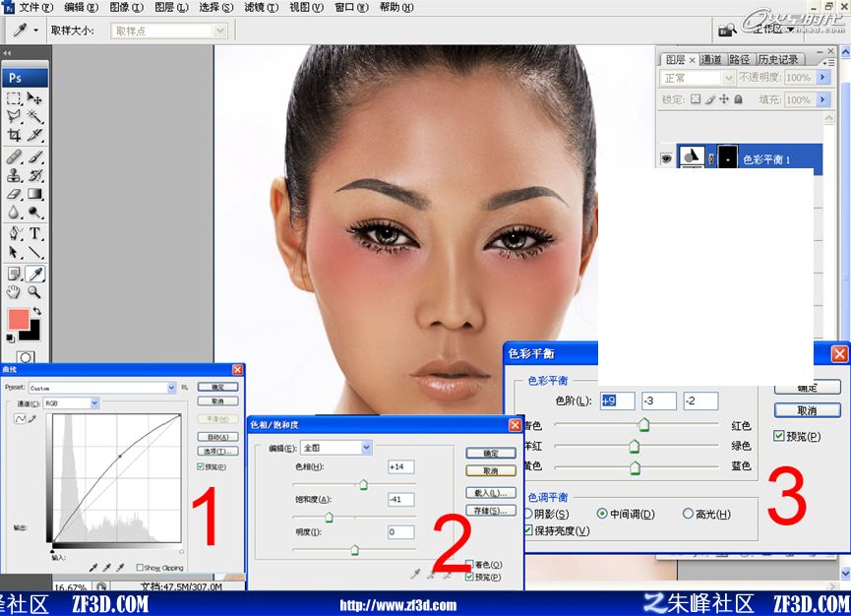
Task: Select the Slice tool
Action: pos(34,135)
